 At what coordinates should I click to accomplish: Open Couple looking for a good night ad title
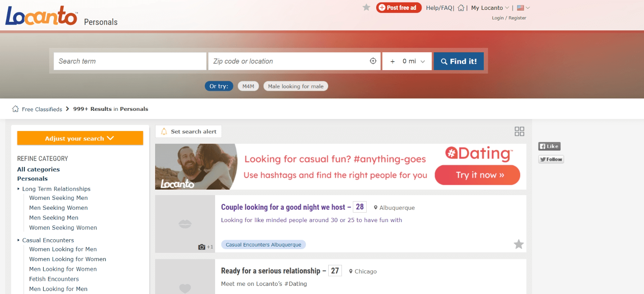tap(283, 207)
